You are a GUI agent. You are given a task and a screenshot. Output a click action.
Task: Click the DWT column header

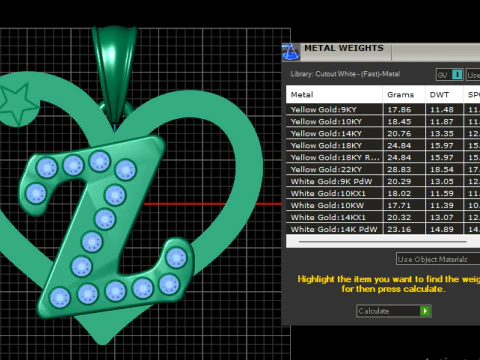[444, 95]
